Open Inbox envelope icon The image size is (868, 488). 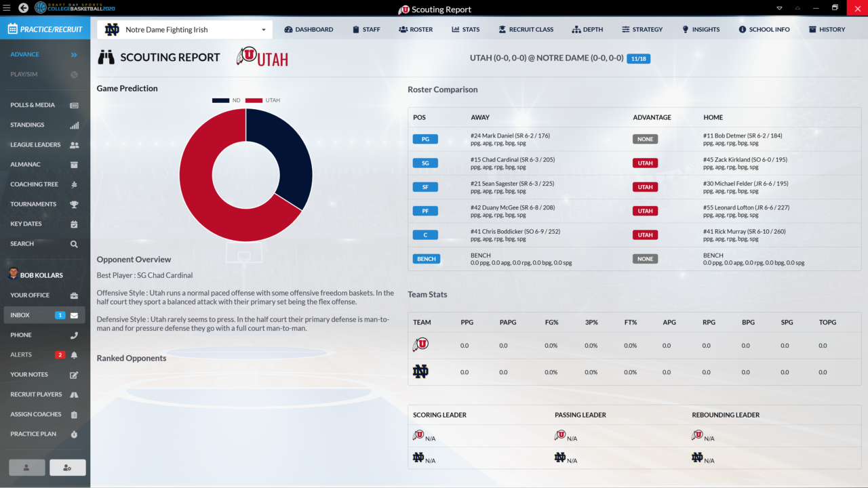point(74,315)
